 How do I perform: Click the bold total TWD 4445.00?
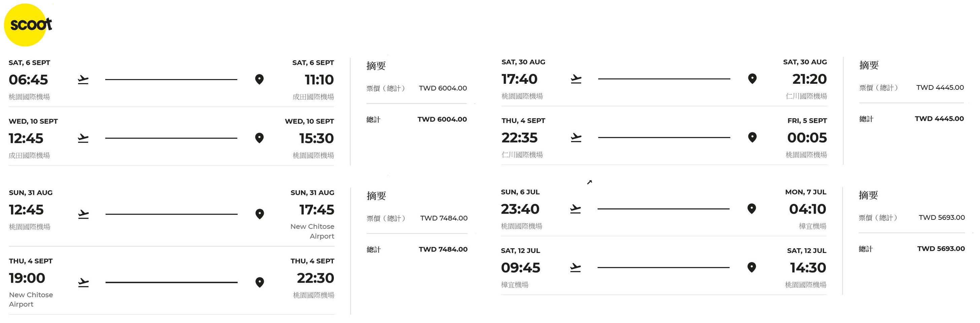(x=939, y=119)
